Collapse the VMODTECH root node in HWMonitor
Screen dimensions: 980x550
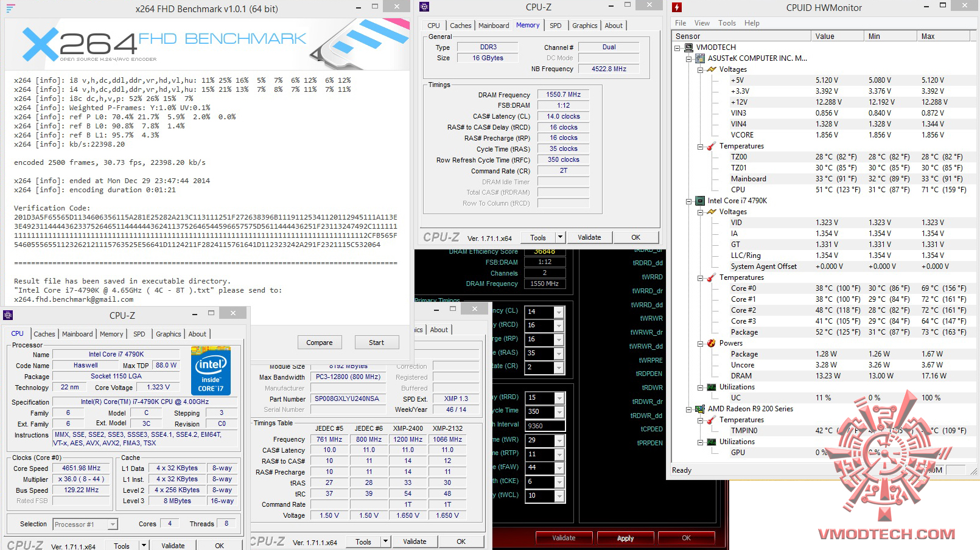click(677, 47)
